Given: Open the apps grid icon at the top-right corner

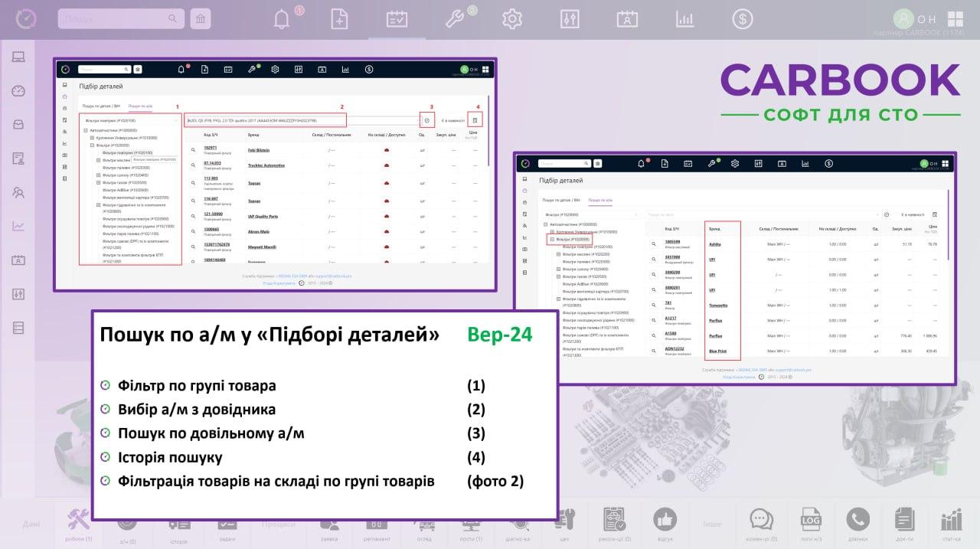Looking at the screenshot, I should point(955,19).
